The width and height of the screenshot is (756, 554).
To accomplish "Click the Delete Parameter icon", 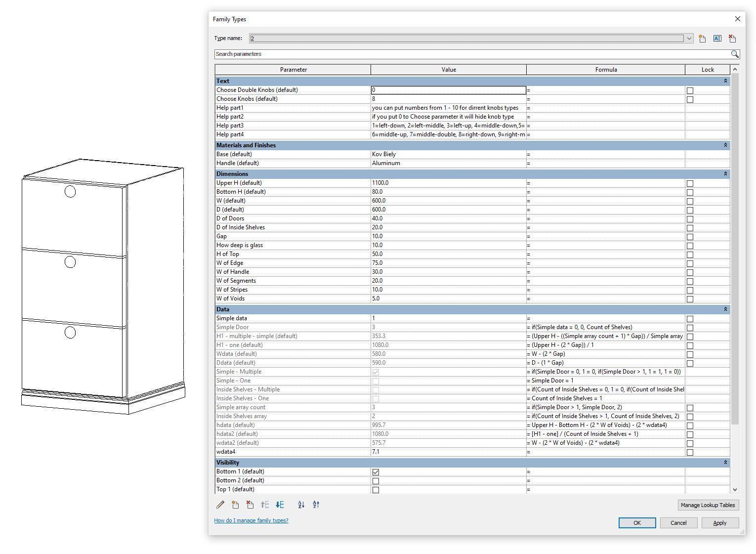I will [250, 505].
